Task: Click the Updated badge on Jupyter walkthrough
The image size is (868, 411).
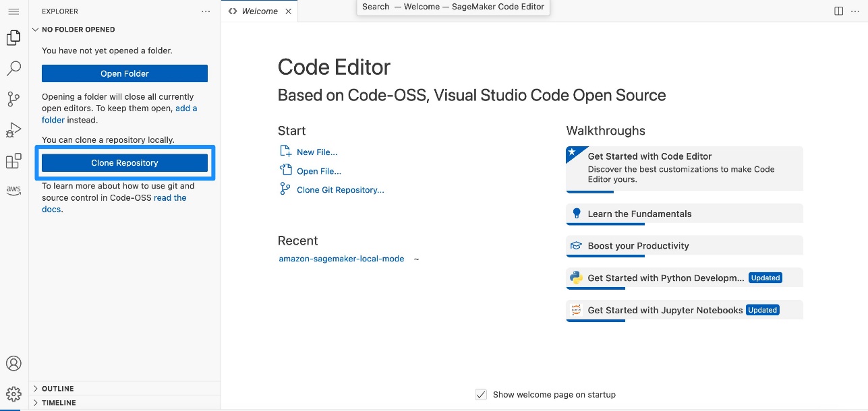Action: [x=763, y=310]
